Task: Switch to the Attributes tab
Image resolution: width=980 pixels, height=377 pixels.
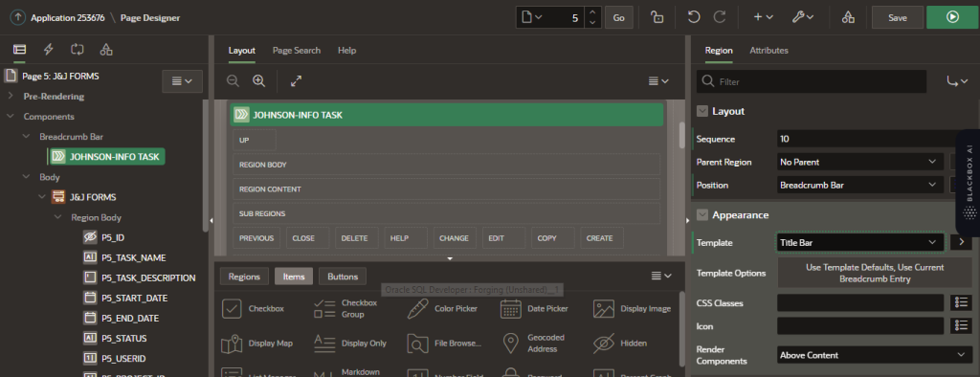Action: point(768,51)
